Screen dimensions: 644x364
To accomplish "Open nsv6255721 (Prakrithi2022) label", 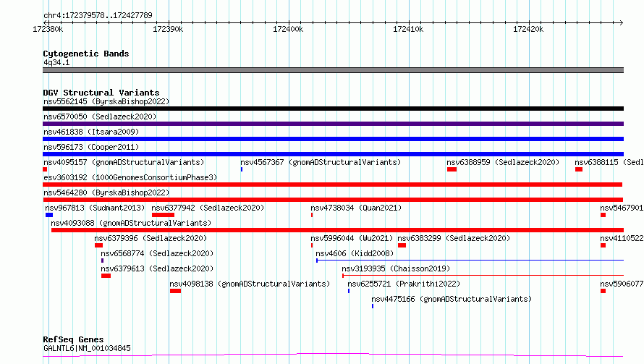I will pos(404,284).
